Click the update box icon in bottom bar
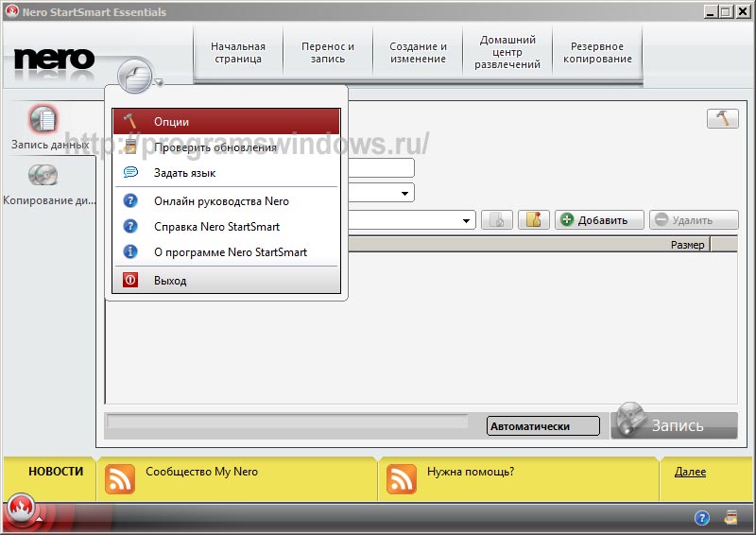The width and height of the screenshot is (756, 535). 730,517
